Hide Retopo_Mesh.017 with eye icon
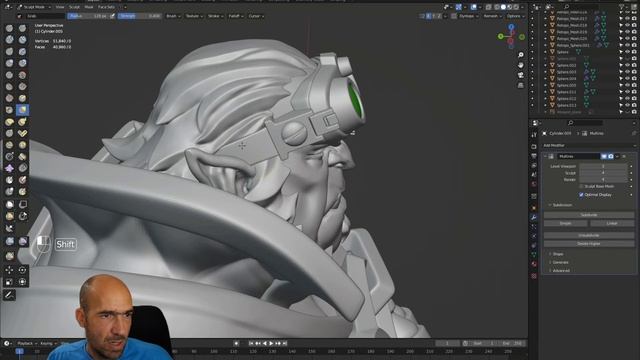The image size is (640, 360). [627, 18]
